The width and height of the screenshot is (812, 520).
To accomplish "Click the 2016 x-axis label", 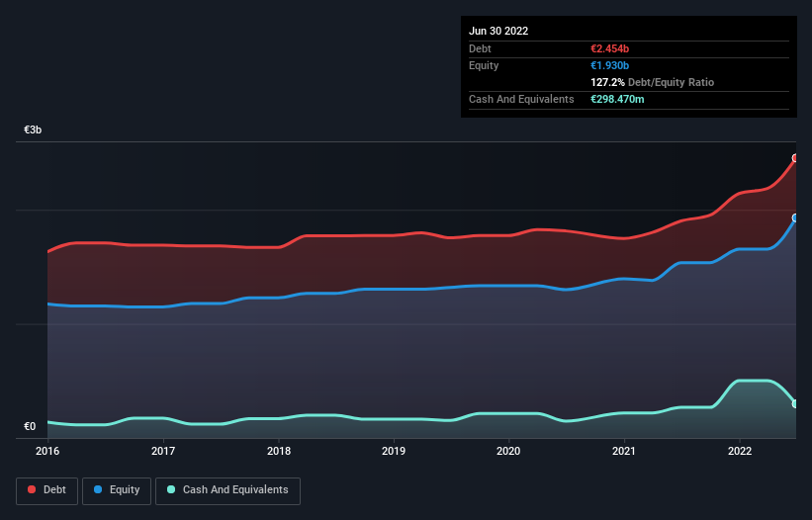I will click(47, 451).
